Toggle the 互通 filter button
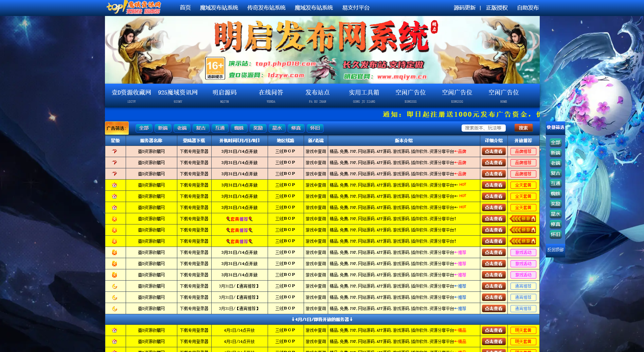 (220, 128)
